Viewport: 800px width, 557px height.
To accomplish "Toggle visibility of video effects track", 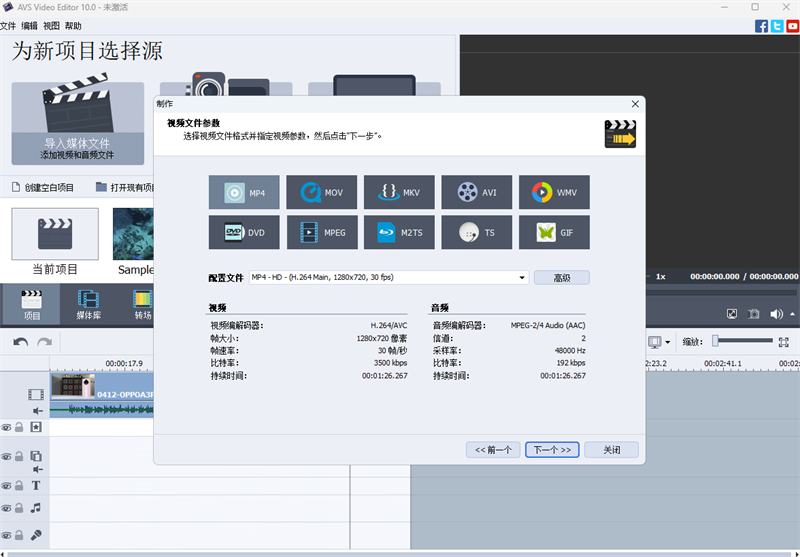I will click(x=6, y=427).
